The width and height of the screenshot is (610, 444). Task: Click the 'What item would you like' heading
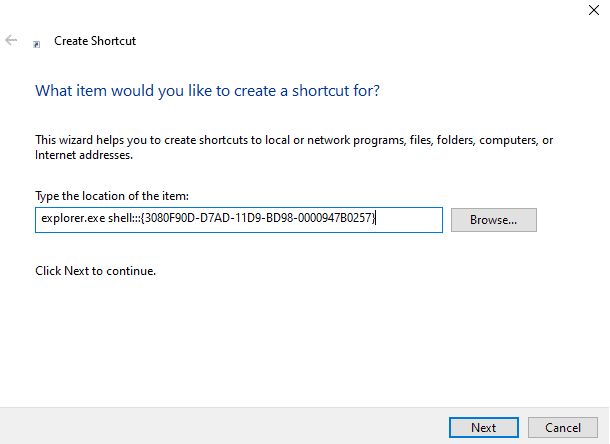(207, 91)
